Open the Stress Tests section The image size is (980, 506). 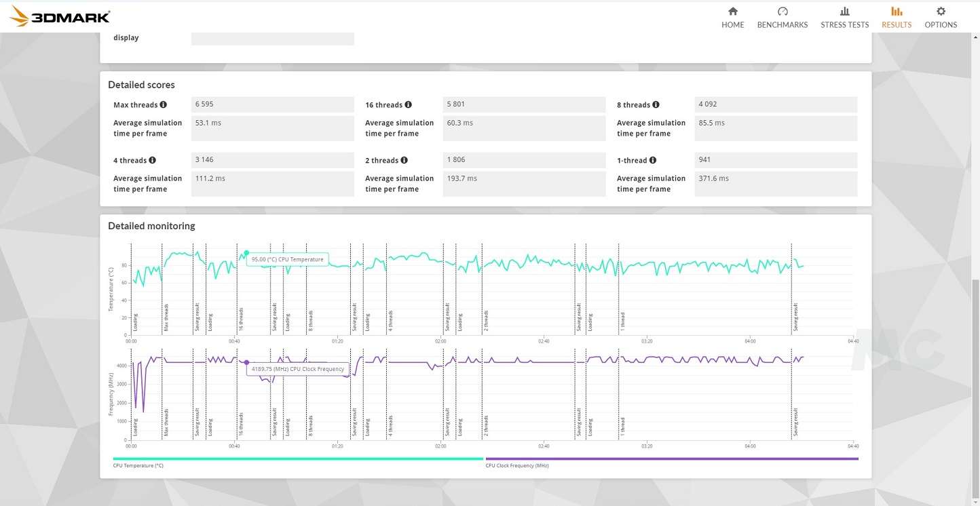coord(844,18)
